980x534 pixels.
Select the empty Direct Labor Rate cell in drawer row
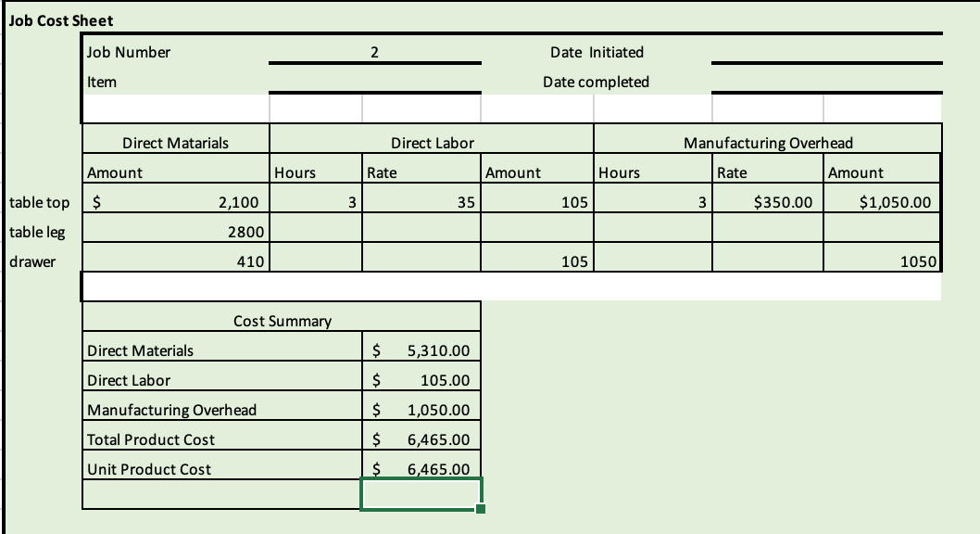tap(421, 257)
